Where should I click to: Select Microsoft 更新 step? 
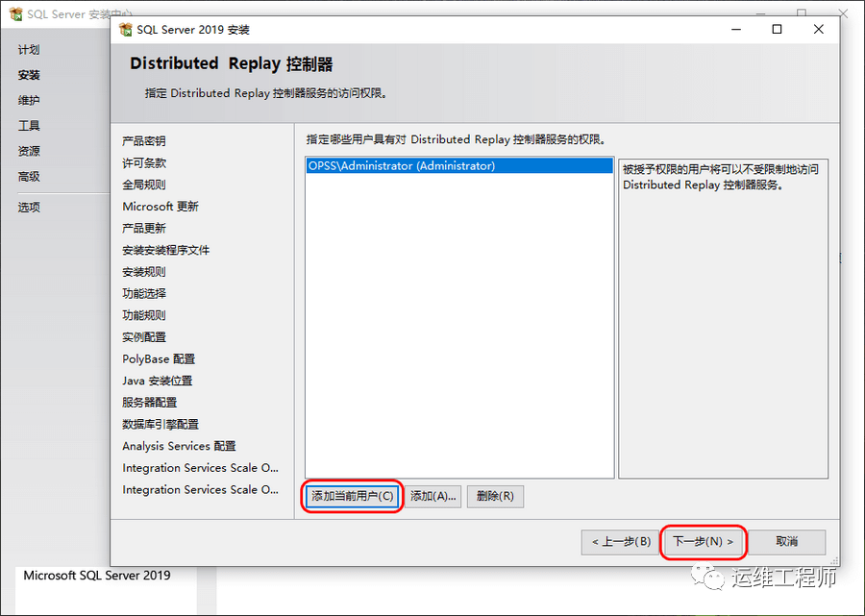click(161, 207)
